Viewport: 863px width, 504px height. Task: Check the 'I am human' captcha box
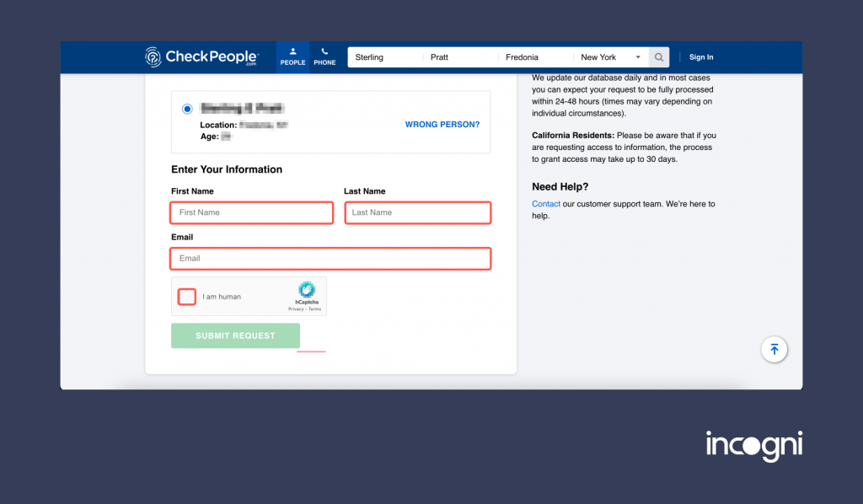click(x=186, y=296)
